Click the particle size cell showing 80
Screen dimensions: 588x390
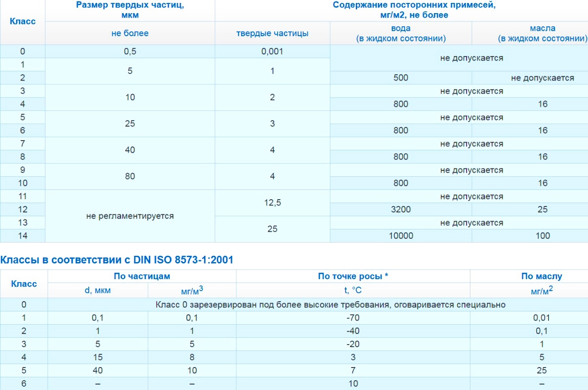(129, 176)
